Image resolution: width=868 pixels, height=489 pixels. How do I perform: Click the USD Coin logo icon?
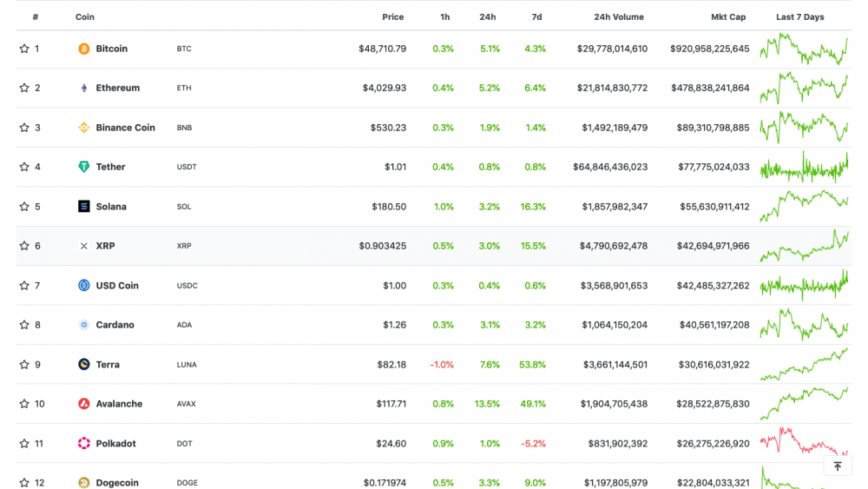click(84, 286)
